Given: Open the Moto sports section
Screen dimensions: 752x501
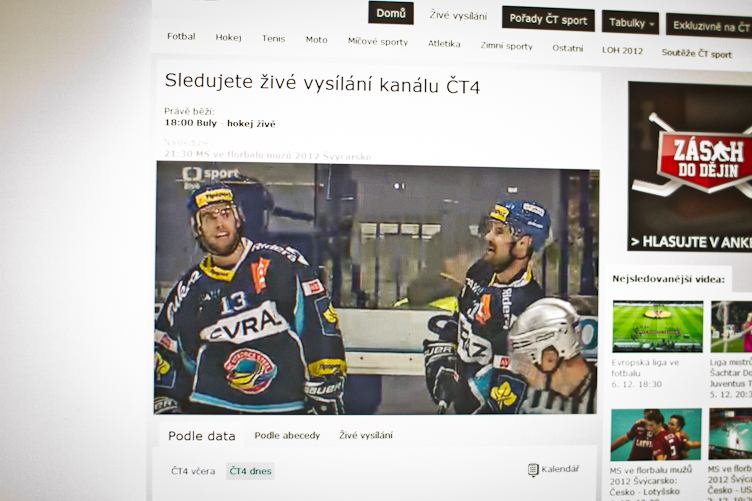Looking at the screenshot, I should tap(317, 40).
